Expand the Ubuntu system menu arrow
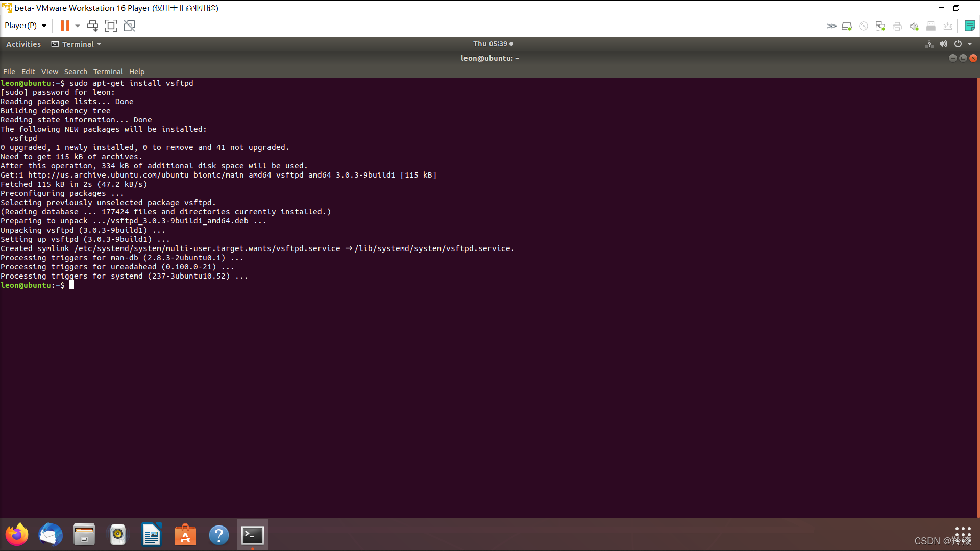Viewport: 980px width, 551px height. [970, 44]
